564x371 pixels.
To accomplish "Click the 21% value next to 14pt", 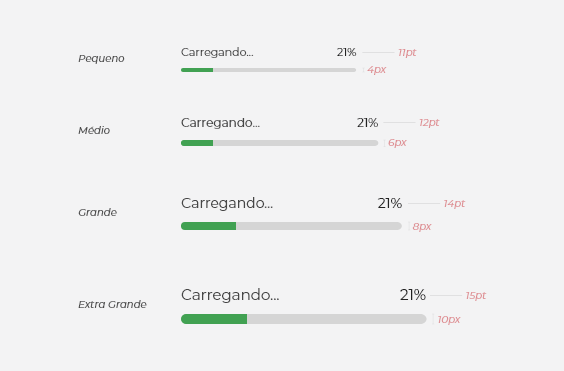I will click(x=390, y=204).
